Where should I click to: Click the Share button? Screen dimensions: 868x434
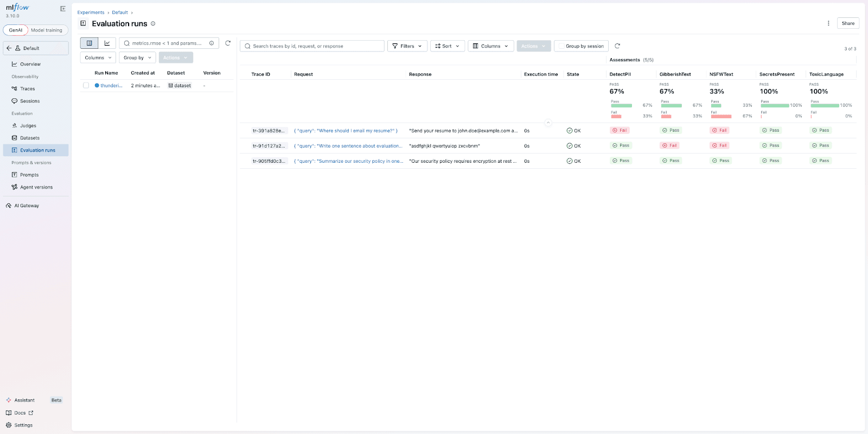pos(848,23)
